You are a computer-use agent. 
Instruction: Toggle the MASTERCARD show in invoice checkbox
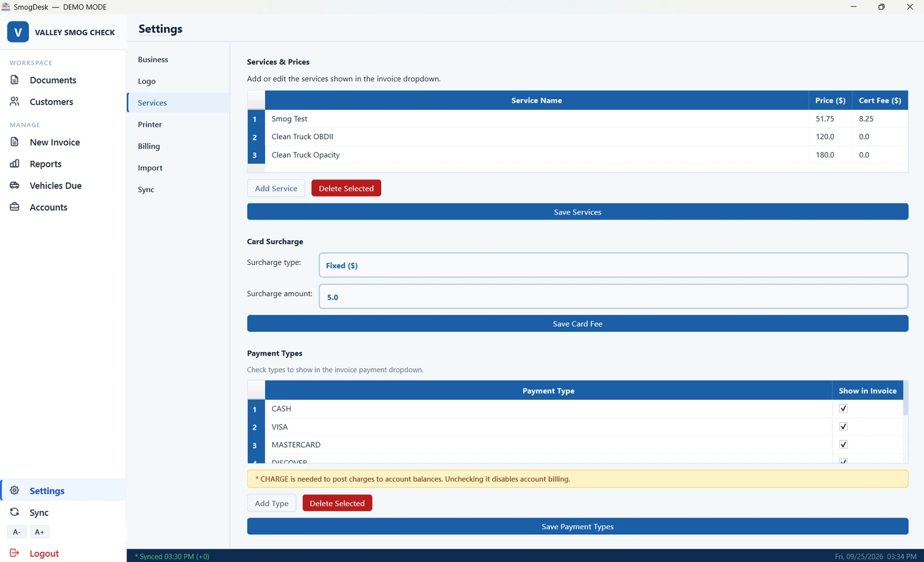click(843, 444)
